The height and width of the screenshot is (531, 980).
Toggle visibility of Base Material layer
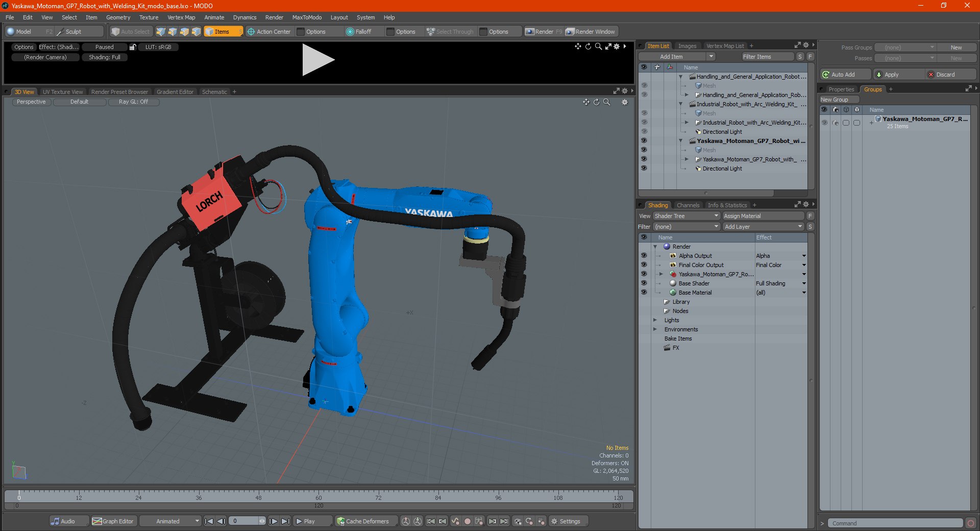pyautogui.click(x=644, y=292)
